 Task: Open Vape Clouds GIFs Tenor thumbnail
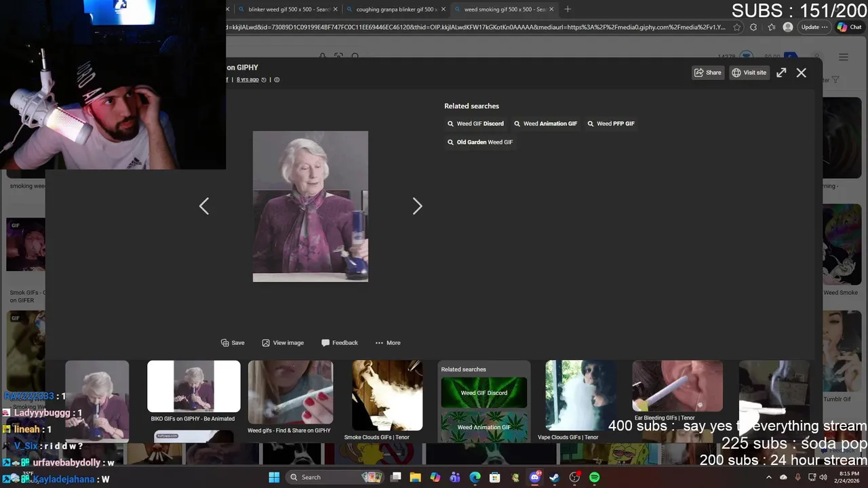580,396
